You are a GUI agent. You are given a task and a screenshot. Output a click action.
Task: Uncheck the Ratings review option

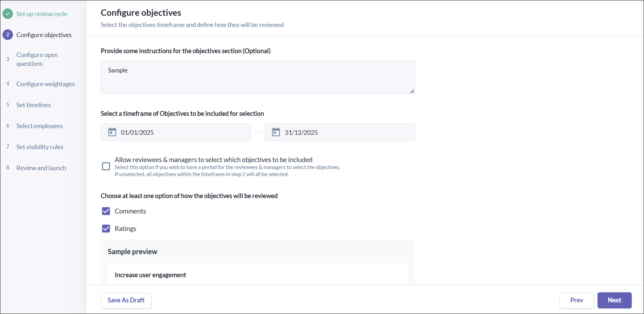[x=106, y=229]
